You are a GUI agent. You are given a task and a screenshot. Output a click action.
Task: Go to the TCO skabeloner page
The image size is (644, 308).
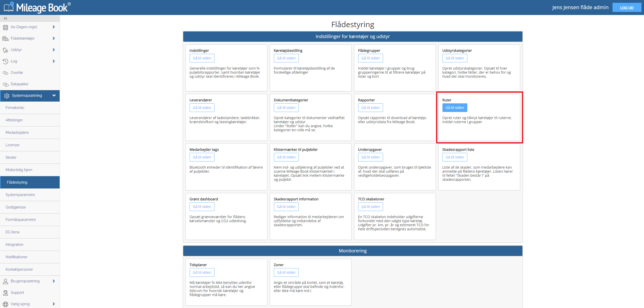click(x=370, y=207)
